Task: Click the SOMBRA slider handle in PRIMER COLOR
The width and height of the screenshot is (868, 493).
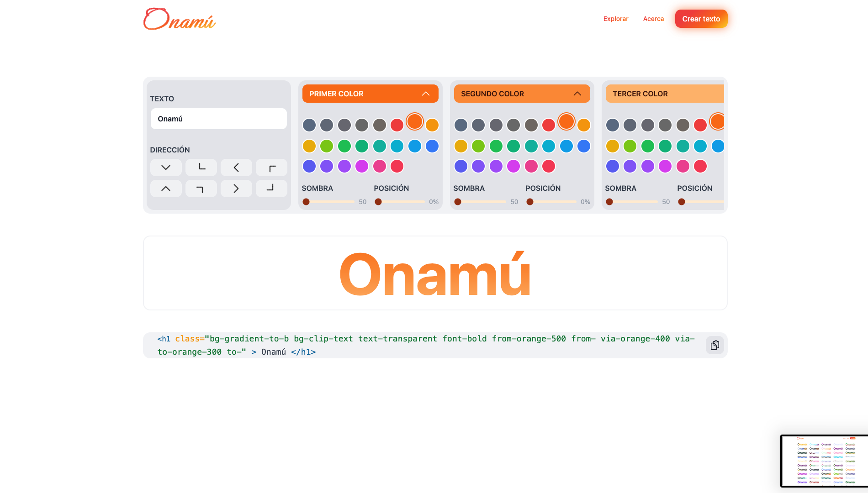Action: pos(305,201)
